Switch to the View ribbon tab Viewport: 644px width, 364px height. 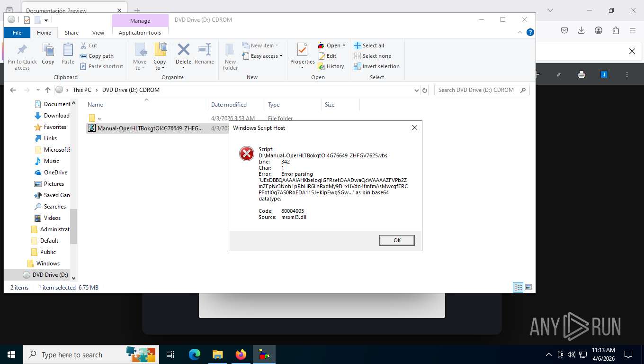[98, 33]
